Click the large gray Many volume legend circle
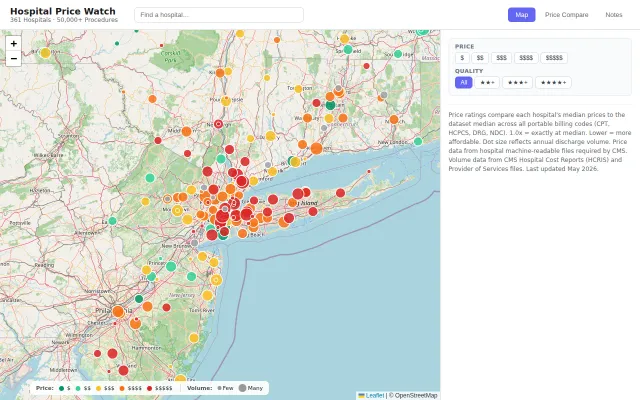Screen dimensions: 640x400 click(x=242, y=388)
